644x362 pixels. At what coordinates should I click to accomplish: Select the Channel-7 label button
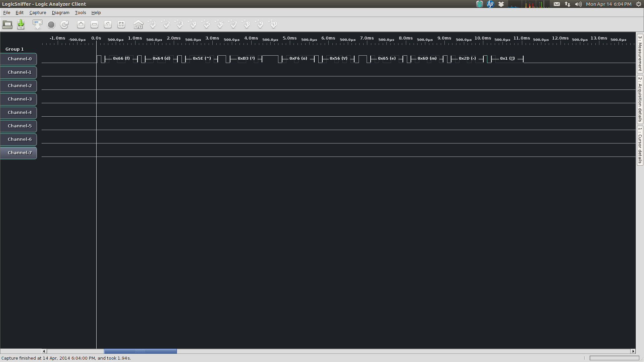point(19,153)
